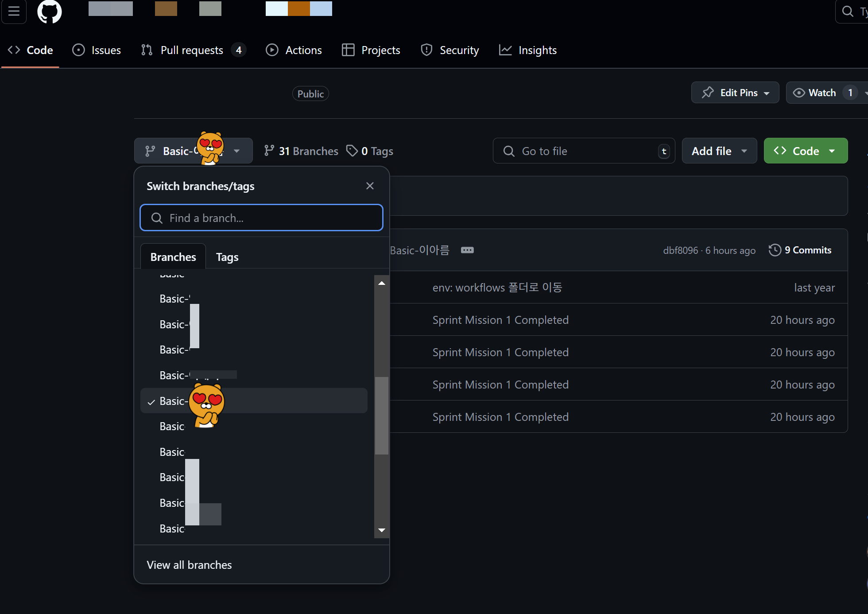Click View all branches link
The width and height of the screenshot is (868, 614).
[x=189, y=565]
